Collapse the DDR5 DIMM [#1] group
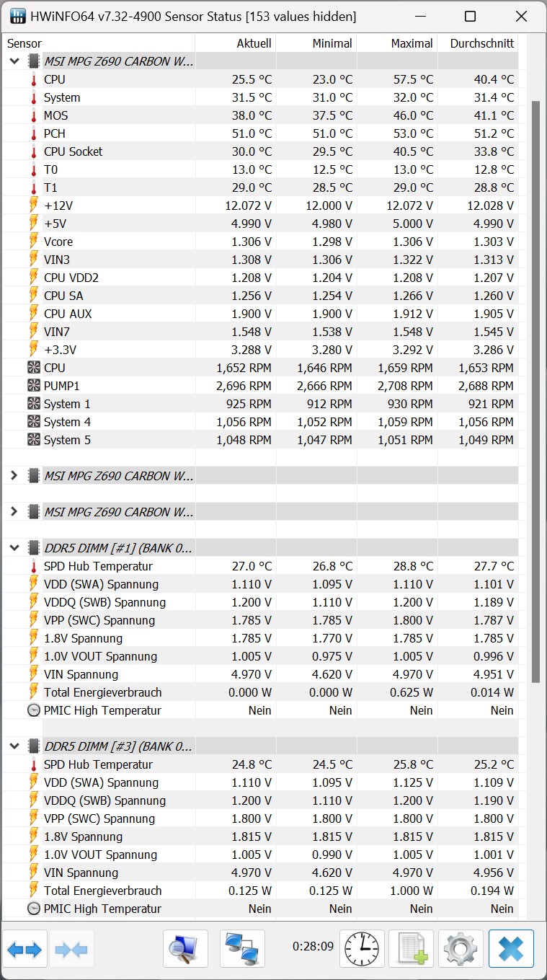Viewport: 547px width, 980px height. pos(14,548)
